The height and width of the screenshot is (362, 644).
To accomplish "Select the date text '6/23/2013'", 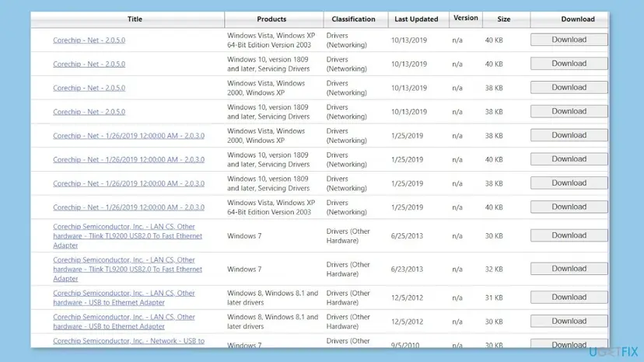I will 407,270.
